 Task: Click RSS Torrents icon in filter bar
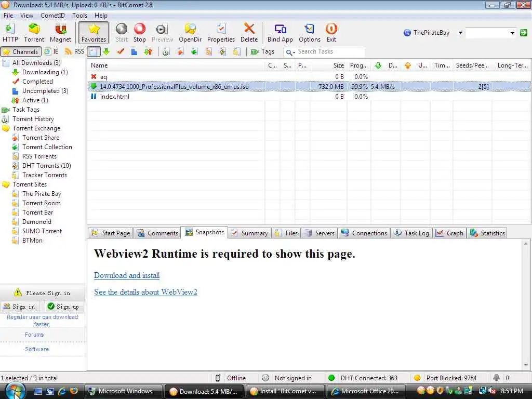tap(209, 51)
